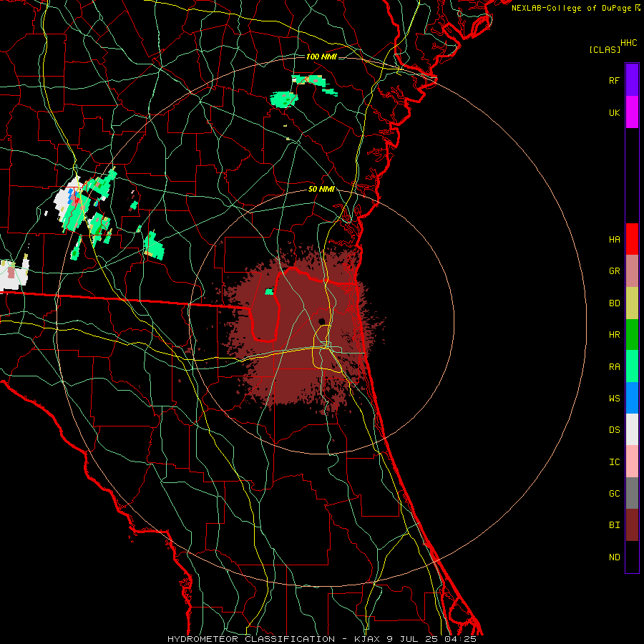644x644 pixels.
Task: Pick the HR green legend swatch
Action: (632, 335)
